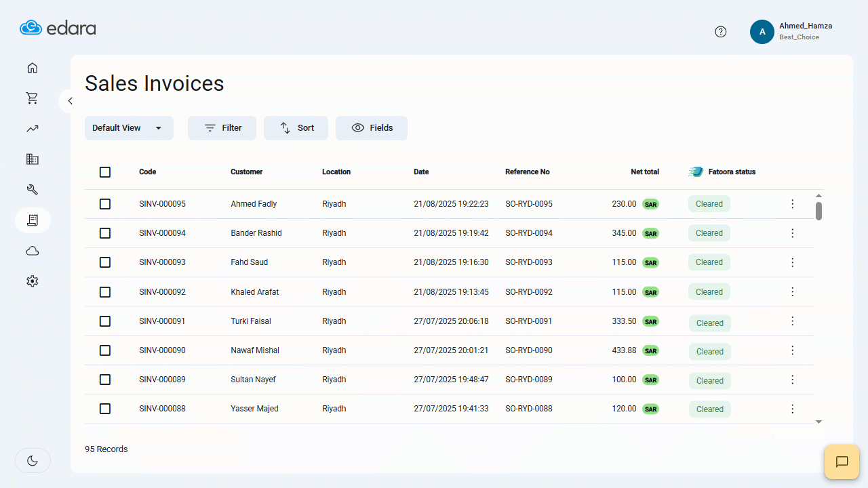Viewport: 868px width, 488px height.
Task: Click the edara logo
Action: [x=58, y=28]
